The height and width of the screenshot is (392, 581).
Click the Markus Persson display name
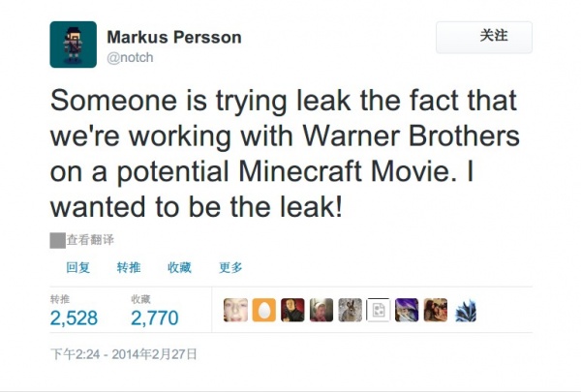pos(174,37)
